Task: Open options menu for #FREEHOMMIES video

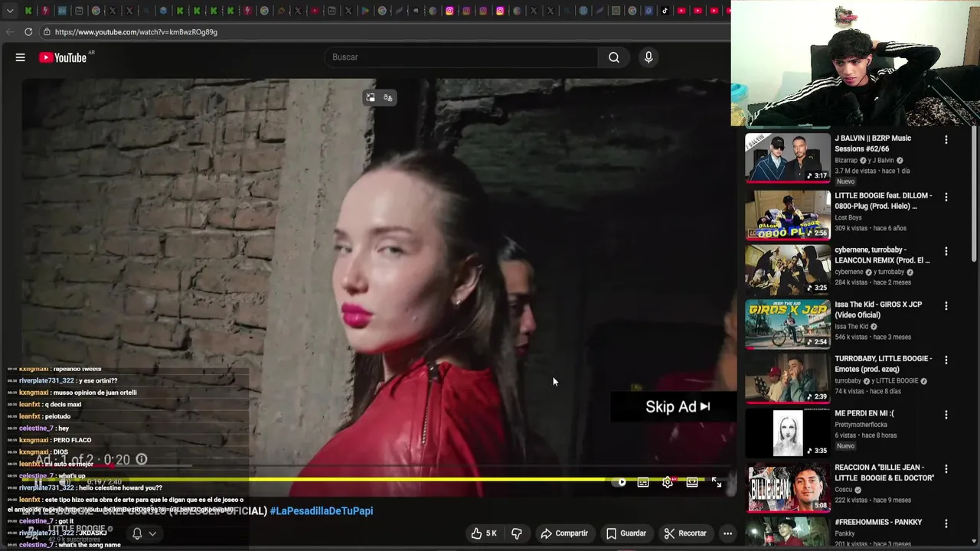Action: (946, 523)
